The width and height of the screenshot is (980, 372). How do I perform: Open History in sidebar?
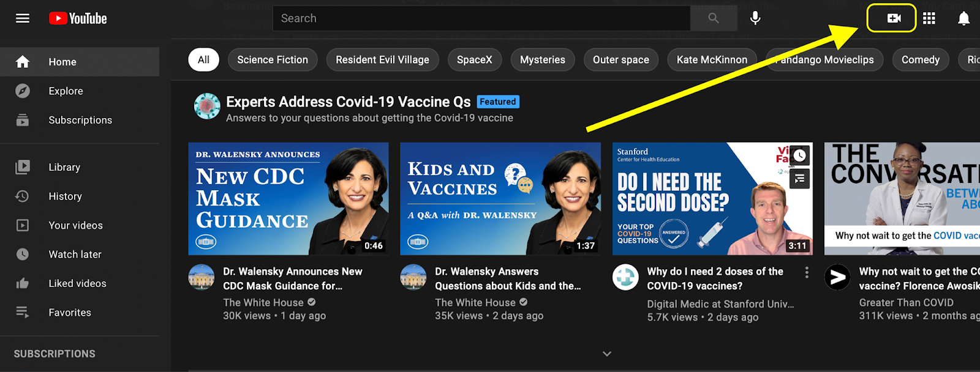click(x=80, y=196)
